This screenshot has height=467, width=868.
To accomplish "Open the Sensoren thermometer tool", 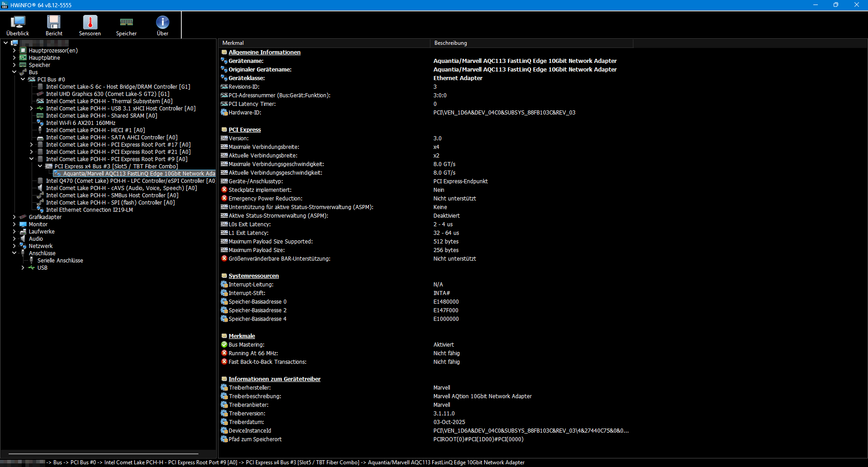I will coord(90,25).
